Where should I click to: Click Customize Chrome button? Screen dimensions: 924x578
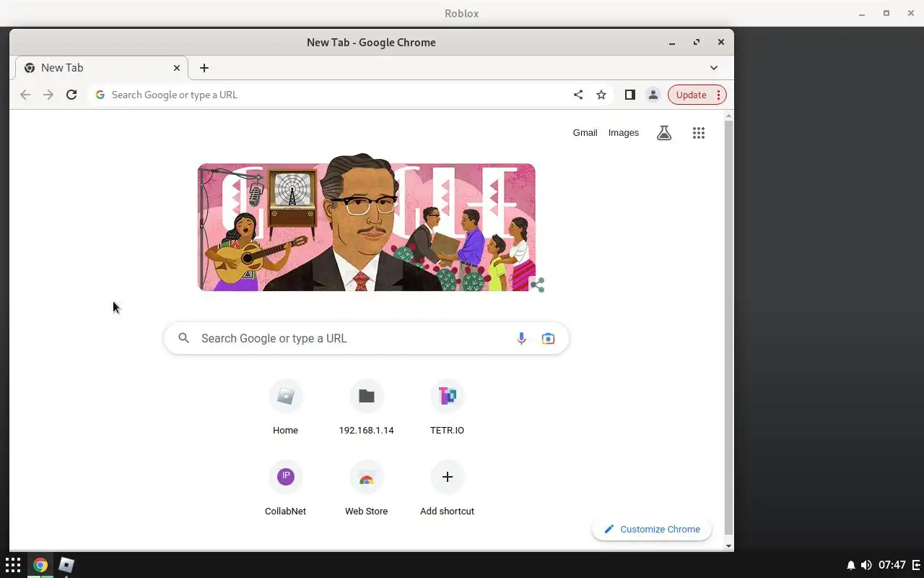click(652, 529)
